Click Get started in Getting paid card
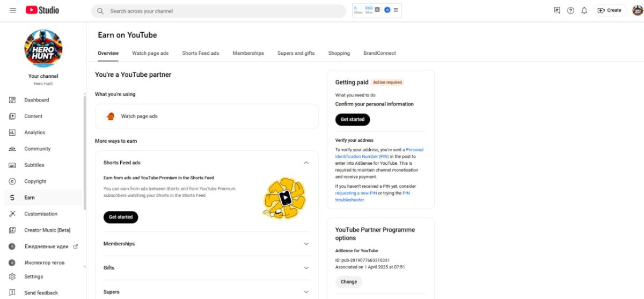This screenshot has height=299, width=644. click(353, 119)
